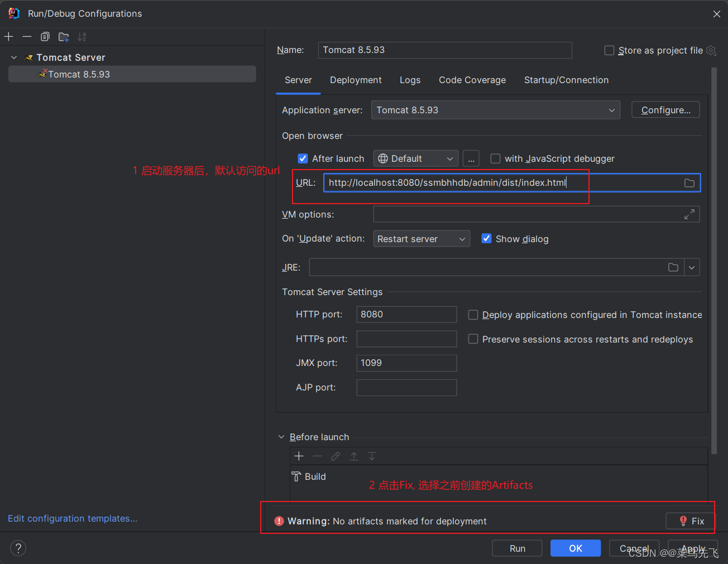Viewport: 728px width, 564px height.
Task: Enable with JavaScript debugger
Action: (x=495, y=158)
